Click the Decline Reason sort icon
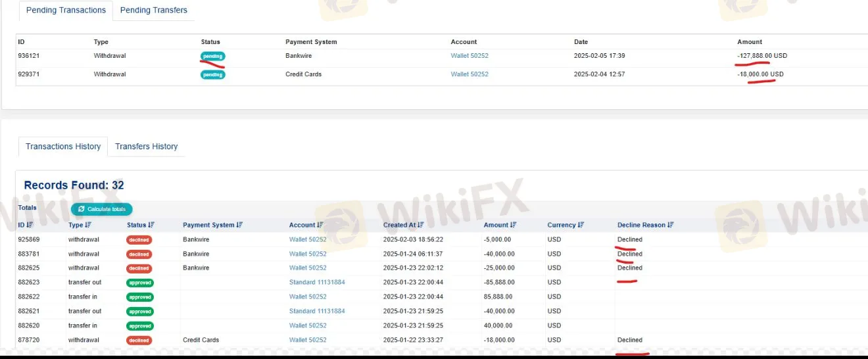Image resolution: width=868 pixels, height=359 pixels. point(671,225)
